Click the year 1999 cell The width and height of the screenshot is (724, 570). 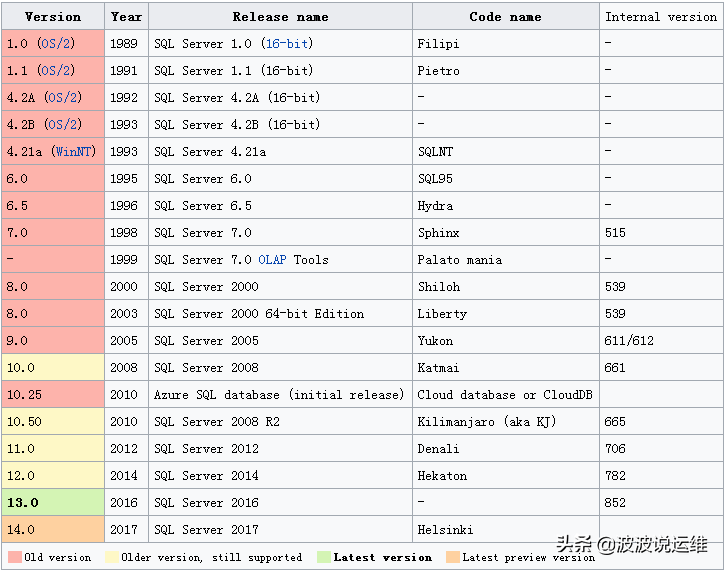[127, 260]
